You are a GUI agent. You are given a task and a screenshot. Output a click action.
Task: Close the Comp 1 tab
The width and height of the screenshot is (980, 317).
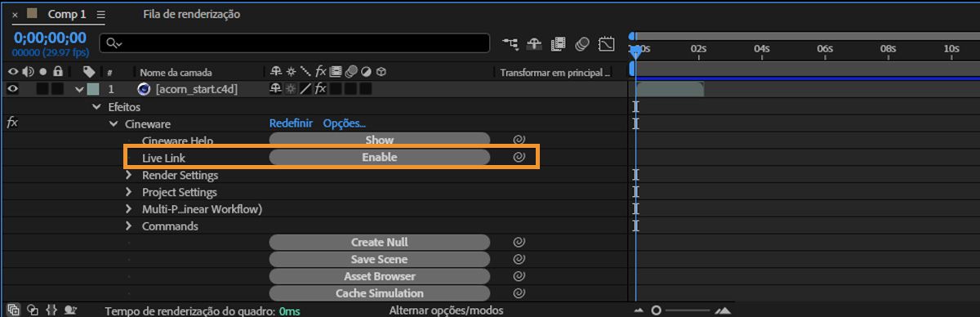15,15
